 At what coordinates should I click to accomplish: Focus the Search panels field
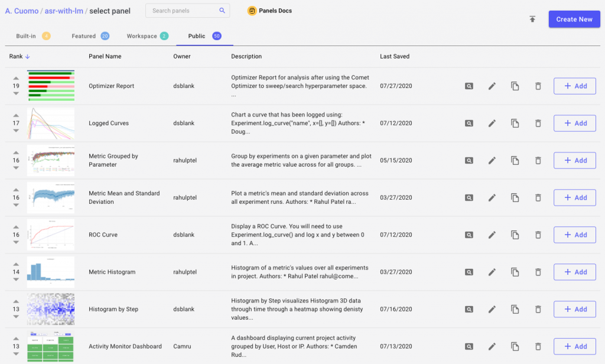pyautogui.click(x=187, y=11)
